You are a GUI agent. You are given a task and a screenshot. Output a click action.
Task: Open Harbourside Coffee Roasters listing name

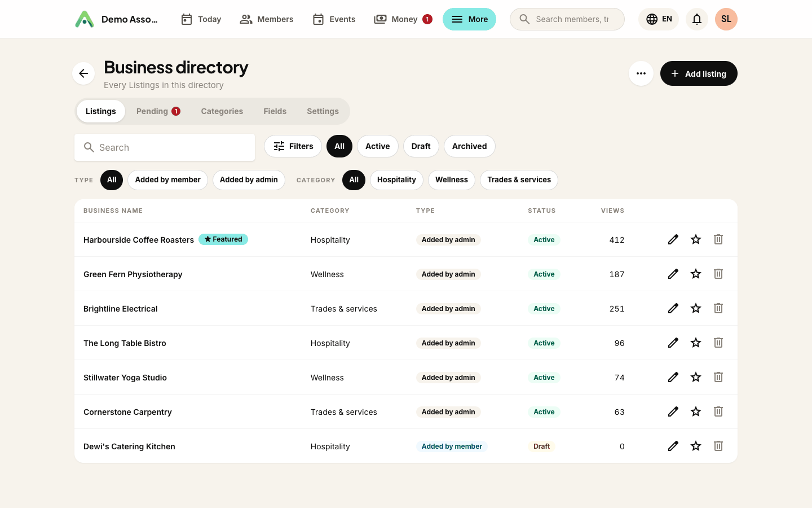139,240
